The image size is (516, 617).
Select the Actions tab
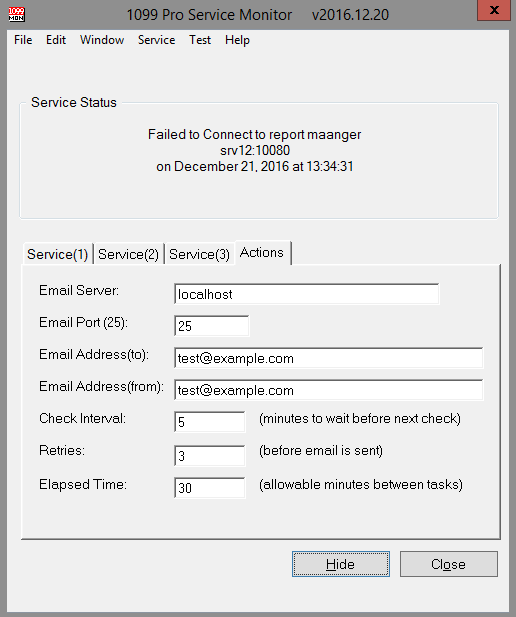click(x=262, y=253)
